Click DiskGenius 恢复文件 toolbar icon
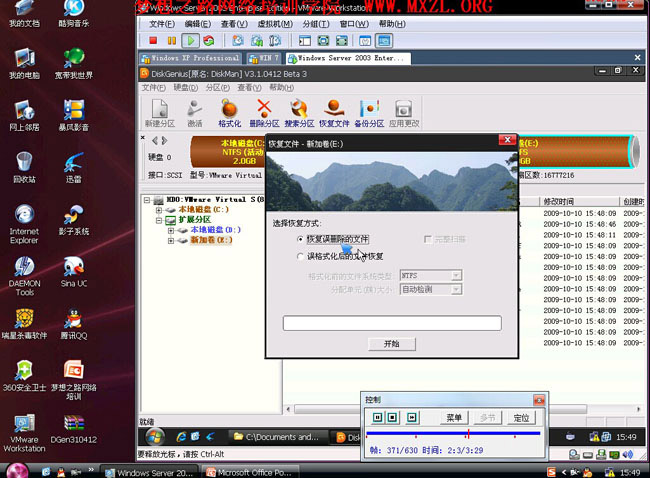The image size is (650, 478). (334, 113)
